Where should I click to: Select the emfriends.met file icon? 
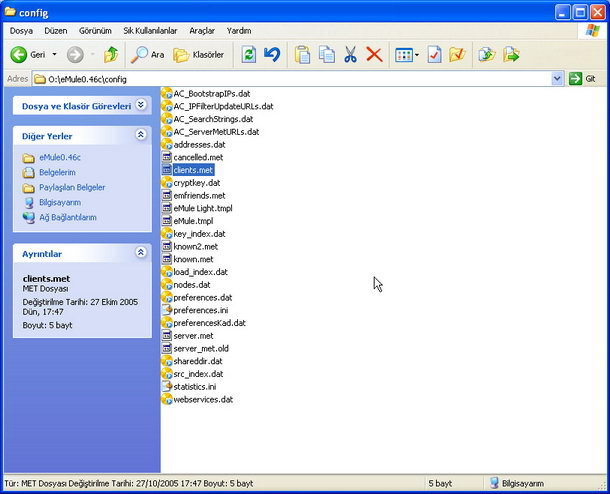[167, 195]
